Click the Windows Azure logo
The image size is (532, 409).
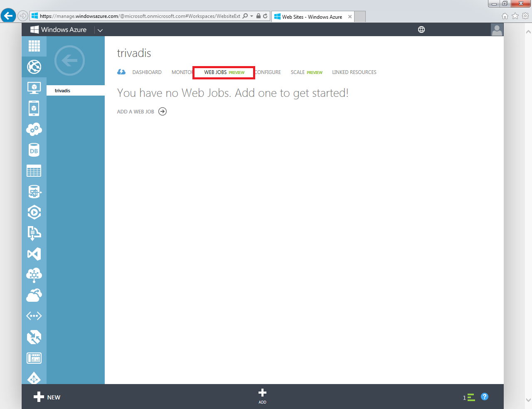point(58,30)
